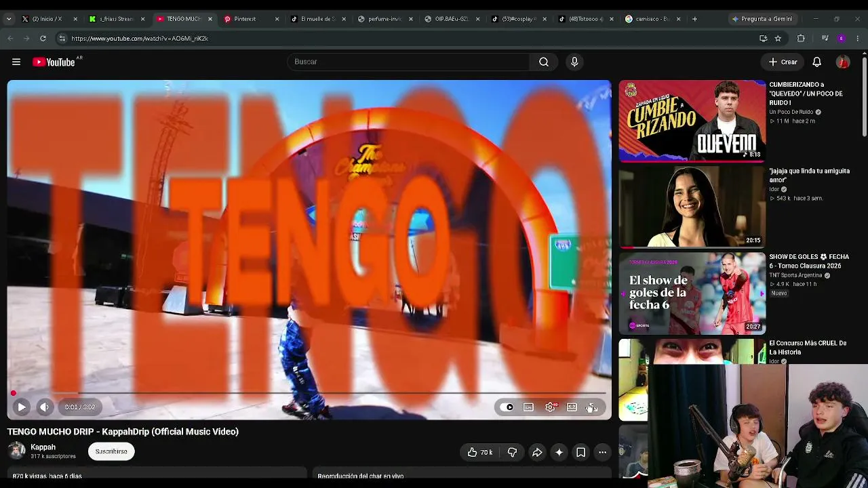This screenshot has height=488, width=868.
Task: Open the Kappah channel name link
Action: pyautogui.click(x=43, y=447)
